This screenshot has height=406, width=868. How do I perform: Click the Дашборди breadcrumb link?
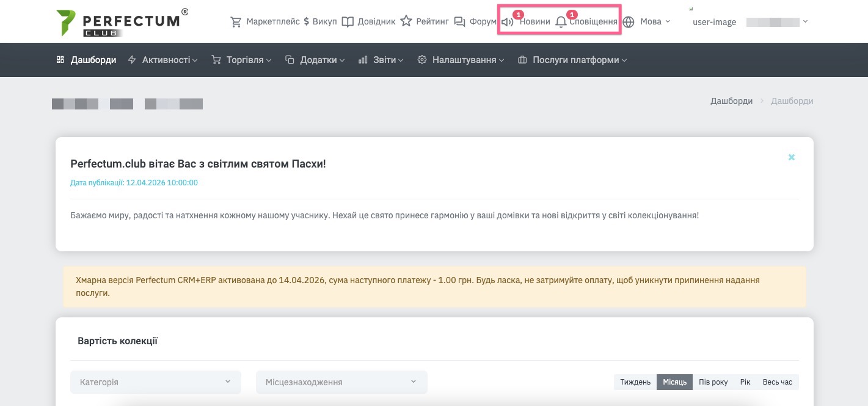[731, 101]
